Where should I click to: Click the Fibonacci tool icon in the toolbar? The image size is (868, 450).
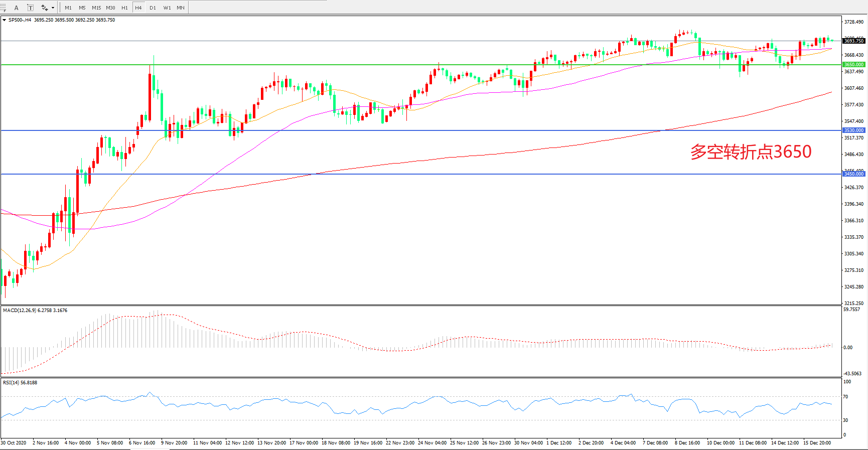pos(3,8)
